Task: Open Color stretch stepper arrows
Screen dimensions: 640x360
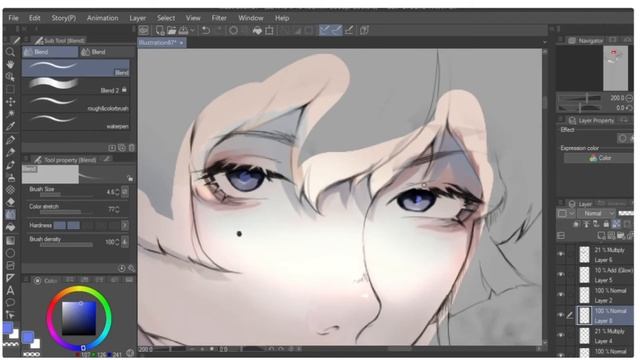Action: click(118, 210)
